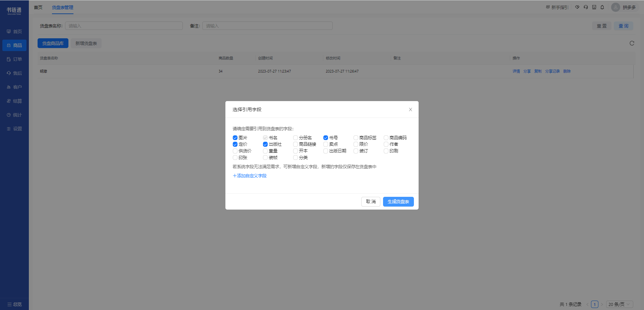Uncheck the 图片 field checkbox

point(235,138)
